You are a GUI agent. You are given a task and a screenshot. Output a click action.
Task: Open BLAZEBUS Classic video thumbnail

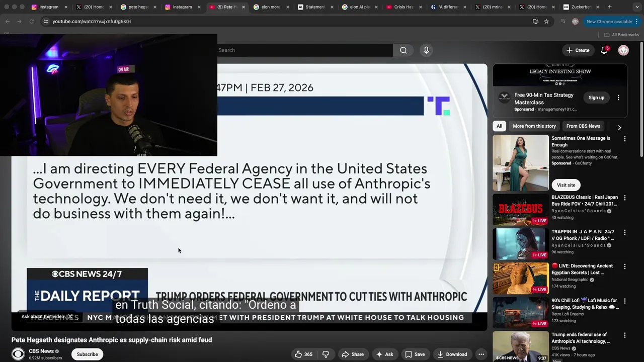(521, 210)
